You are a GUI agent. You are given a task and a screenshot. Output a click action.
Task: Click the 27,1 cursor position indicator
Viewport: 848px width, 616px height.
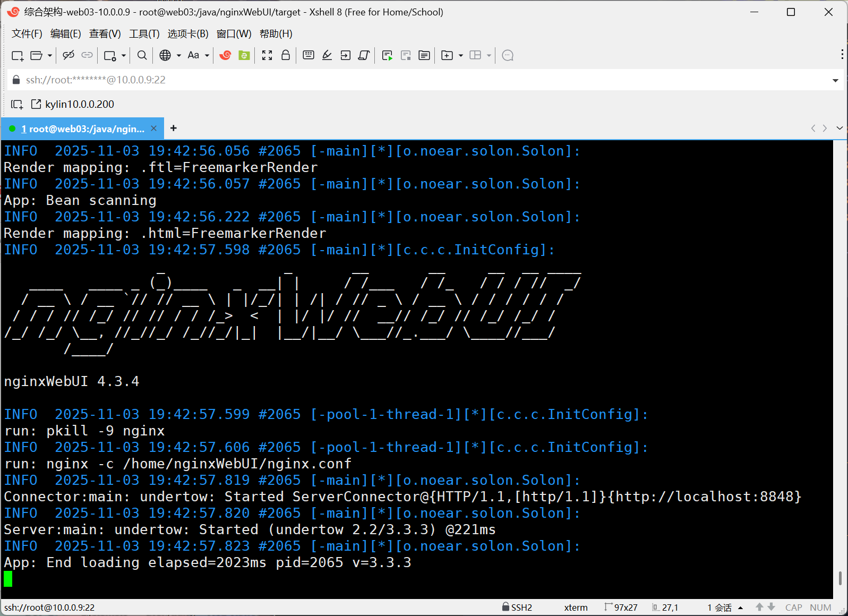click(665, 608)
